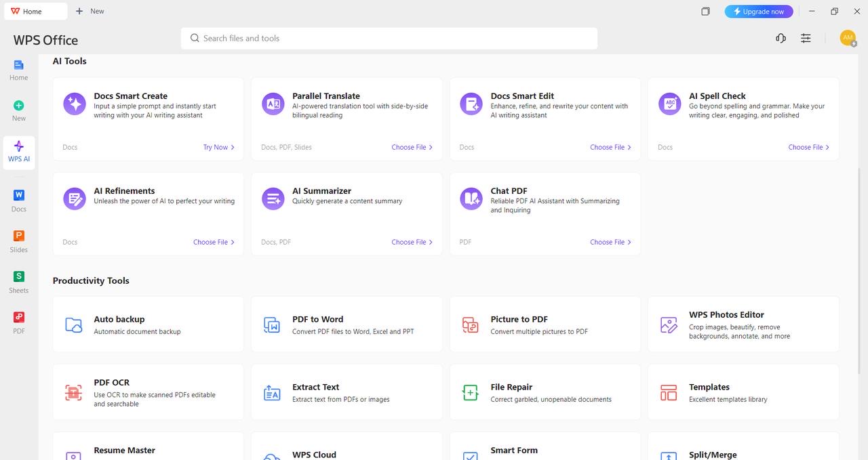The image size is (868, 460).
Task: Click the PDF OCR icon
Action: click(73, 392)
